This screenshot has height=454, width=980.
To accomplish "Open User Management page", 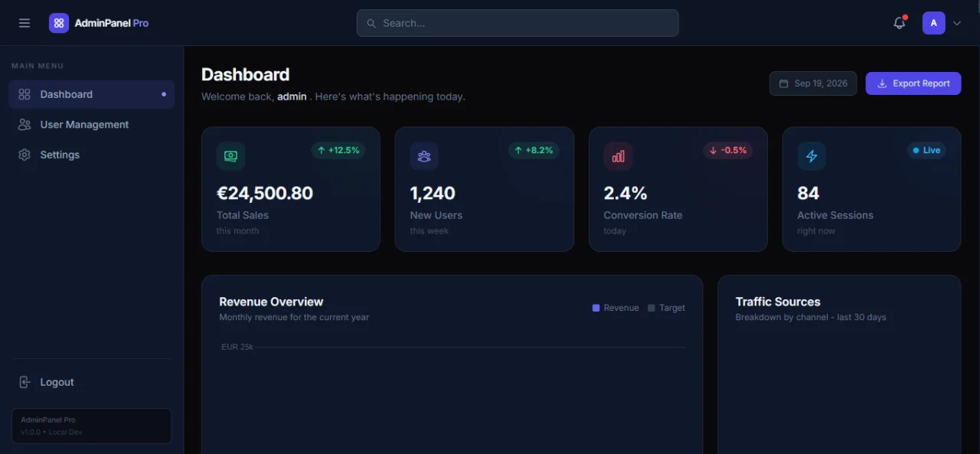I will [92, 124].
